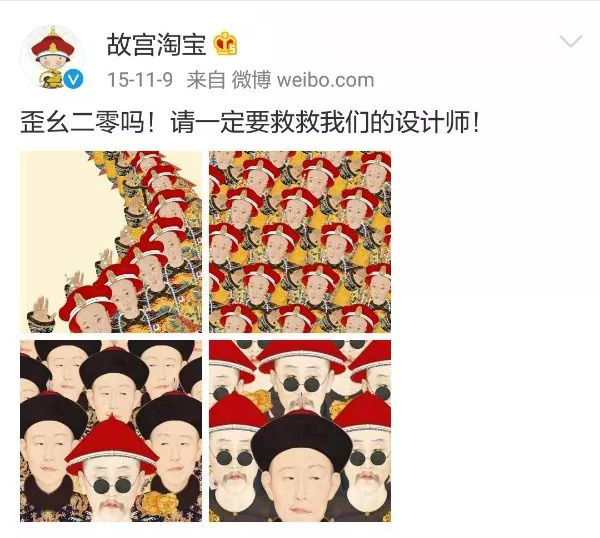This screenshot has width=600, height=538.
Task: Click the gold crown membership icon
Action: tap(225, 44)
